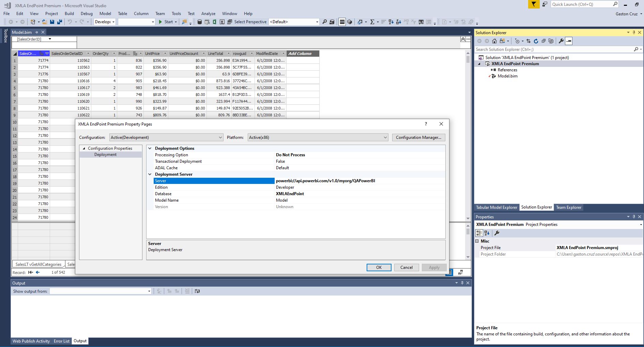This screenshot has height=347, width=644.
Task: Click the Import from Data Source cylinder icon
Action: (x=200, y=22)
